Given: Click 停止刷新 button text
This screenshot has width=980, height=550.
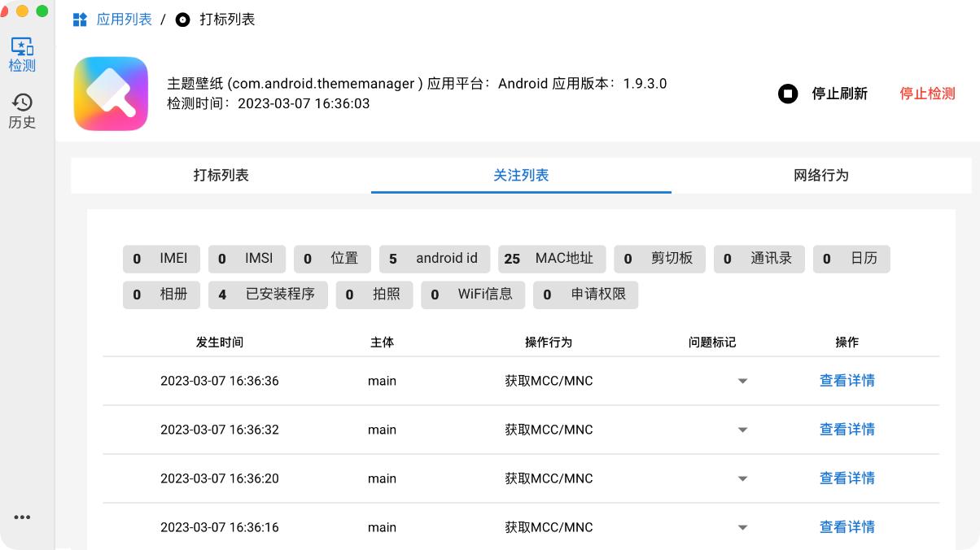Looking at the screenshot, I should tap(840, 94).
